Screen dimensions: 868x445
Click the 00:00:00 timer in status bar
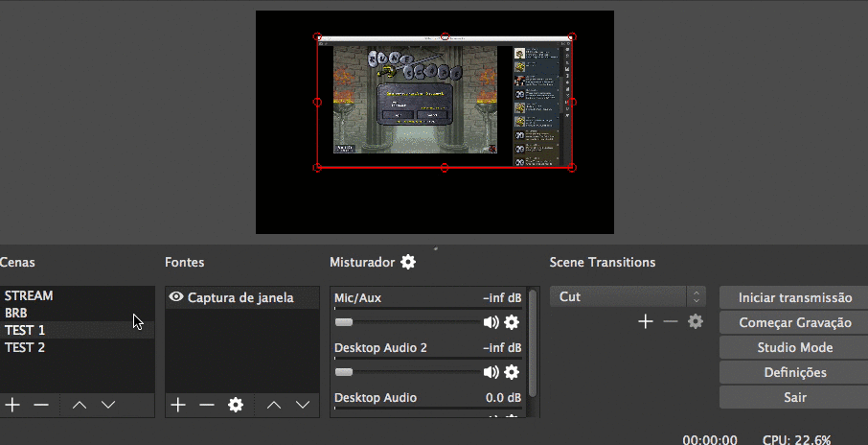click(710, 440)
